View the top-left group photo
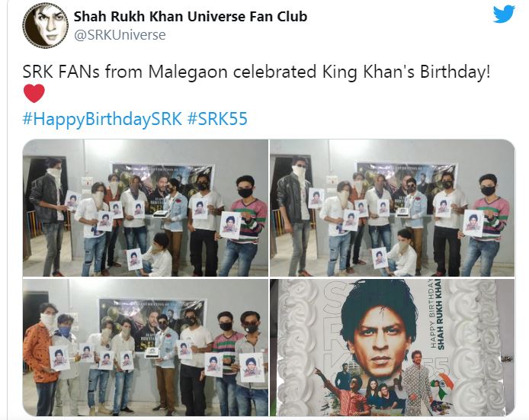 tap(146, 208)
